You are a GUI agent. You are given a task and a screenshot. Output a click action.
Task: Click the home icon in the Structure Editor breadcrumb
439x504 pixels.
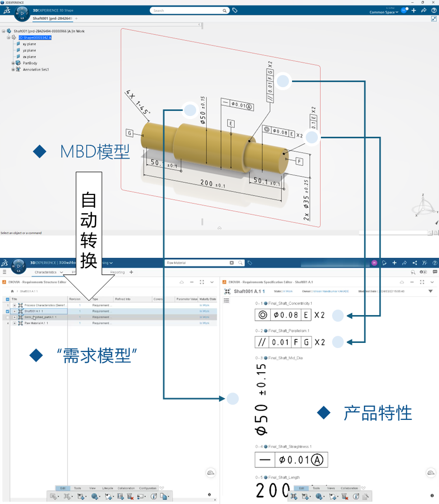click(12, 291)
